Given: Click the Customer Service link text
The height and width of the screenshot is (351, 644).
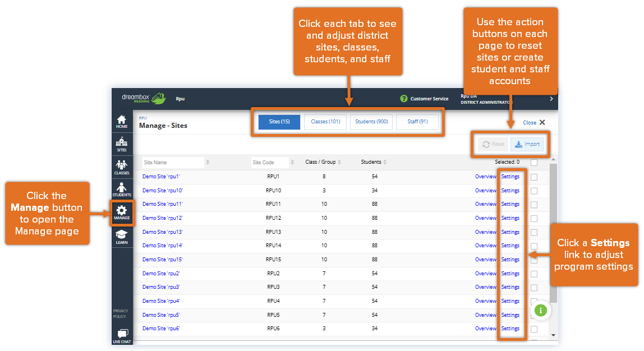Looking at the screenshot, I should 429,99.
